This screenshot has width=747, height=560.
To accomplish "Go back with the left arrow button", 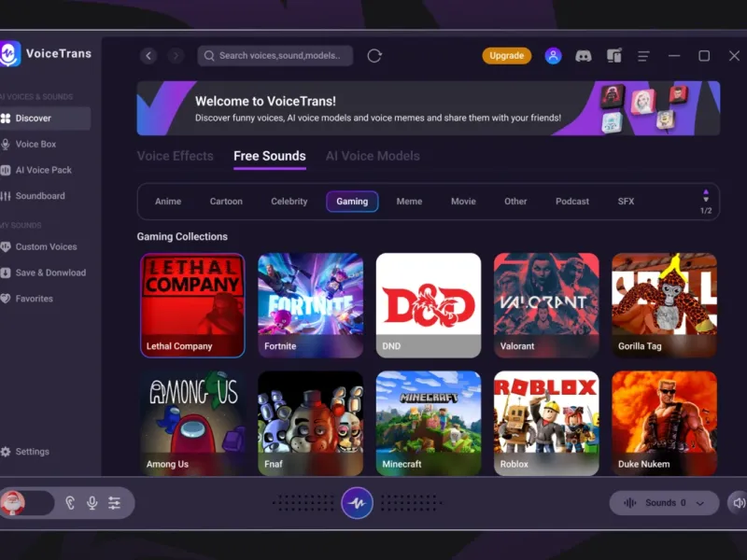I will 148,56.
